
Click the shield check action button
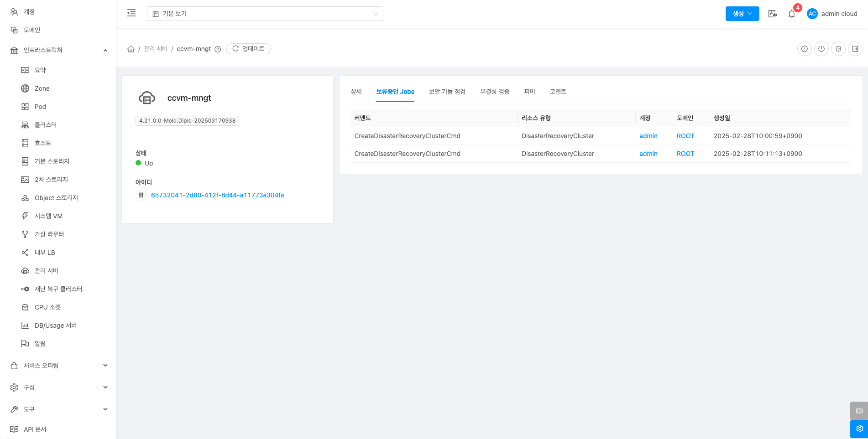coord(838,49)
